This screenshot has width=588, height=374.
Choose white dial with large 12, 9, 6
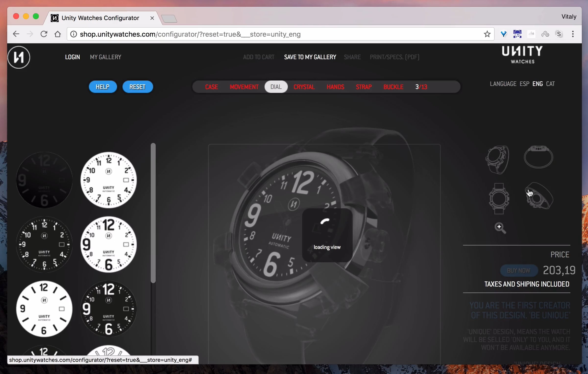[109, 245]
